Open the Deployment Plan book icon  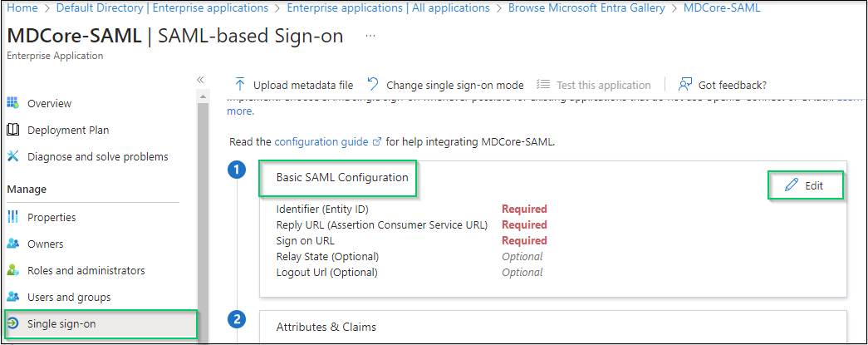(12, 131)
